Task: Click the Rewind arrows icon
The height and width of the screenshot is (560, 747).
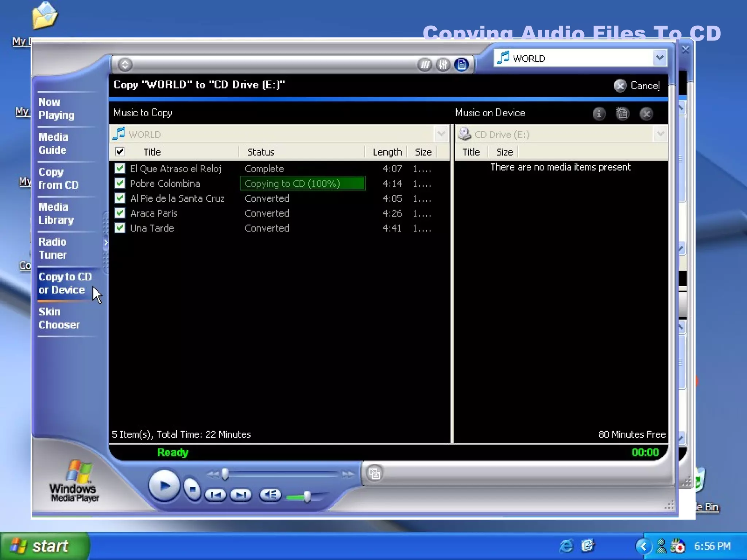Action: (213, 474)
